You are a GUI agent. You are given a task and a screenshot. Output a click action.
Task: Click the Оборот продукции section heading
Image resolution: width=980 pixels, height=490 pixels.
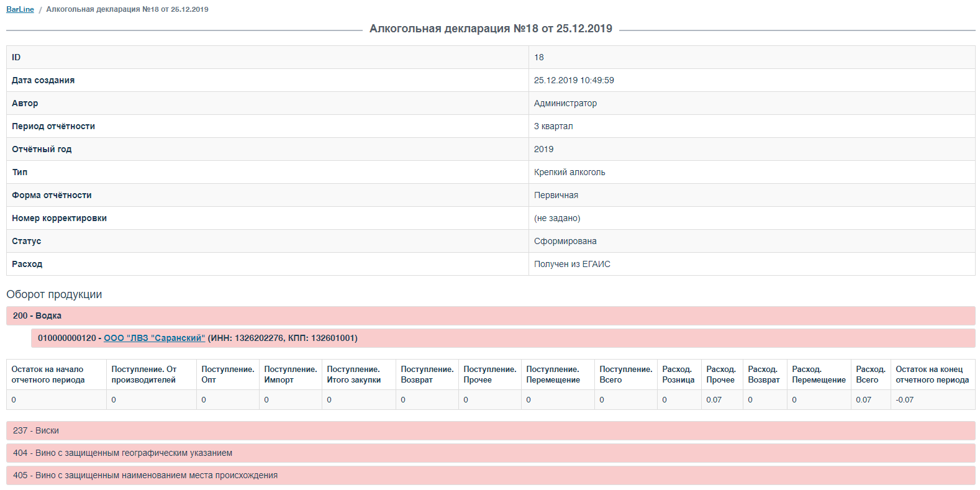click(x=54, y=294)
